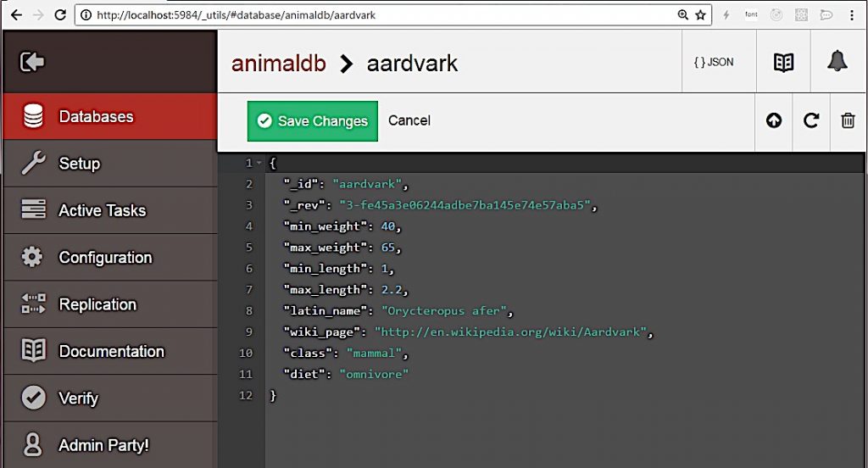Screen dimensions: 868x468
Task: Collapse the sidebar with the burger arrow icon
Action: click(x=32, y=62)
